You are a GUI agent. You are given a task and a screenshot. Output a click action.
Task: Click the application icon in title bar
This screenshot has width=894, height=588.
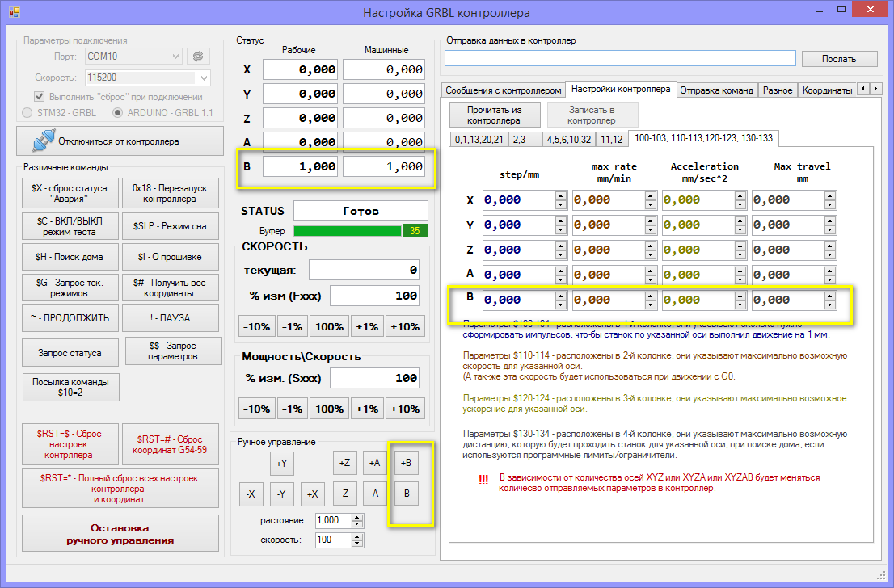15,11
